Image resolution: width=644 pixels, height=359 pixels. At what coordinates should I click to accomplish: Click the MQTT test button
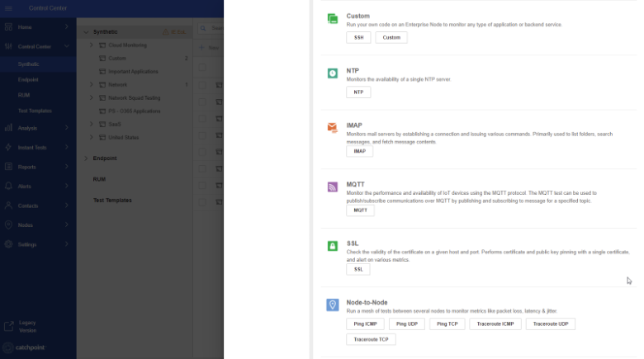pos(360,210)
